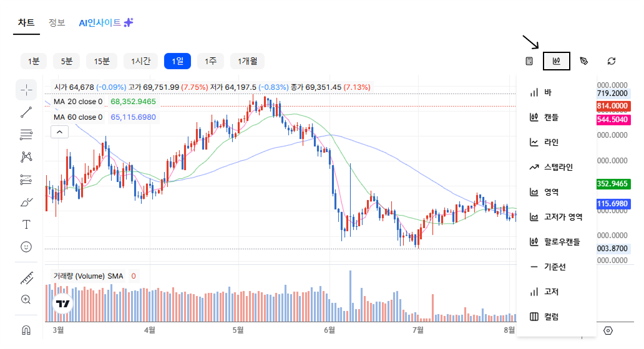Open the AI인사이트 tab
This screenshot has height=349, width=644.
106,22
